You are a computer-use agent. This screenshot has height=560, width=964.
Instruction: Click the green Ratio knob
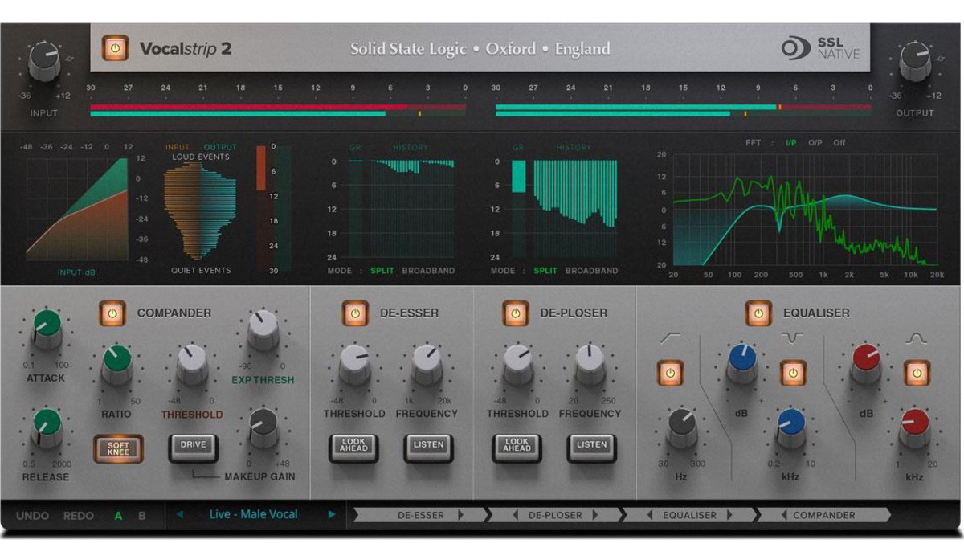(117, 363)
